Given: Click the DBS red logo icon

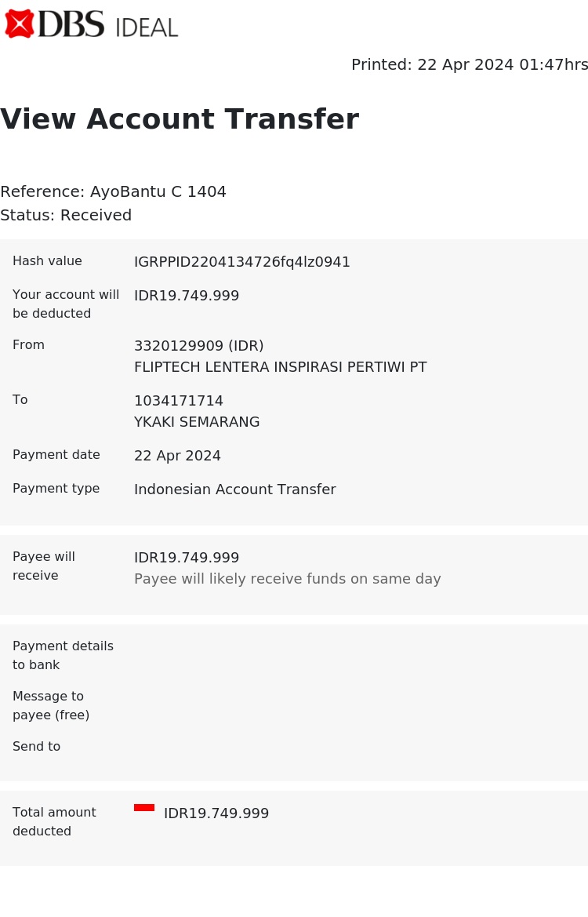Looking at the screenshot, I should tap(20, 24).
